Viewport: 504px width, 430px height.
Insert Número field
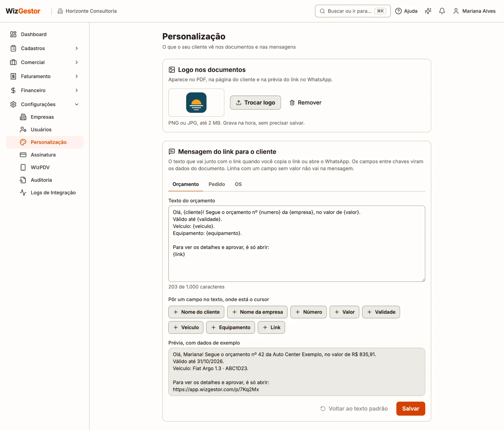coord(308,312)
